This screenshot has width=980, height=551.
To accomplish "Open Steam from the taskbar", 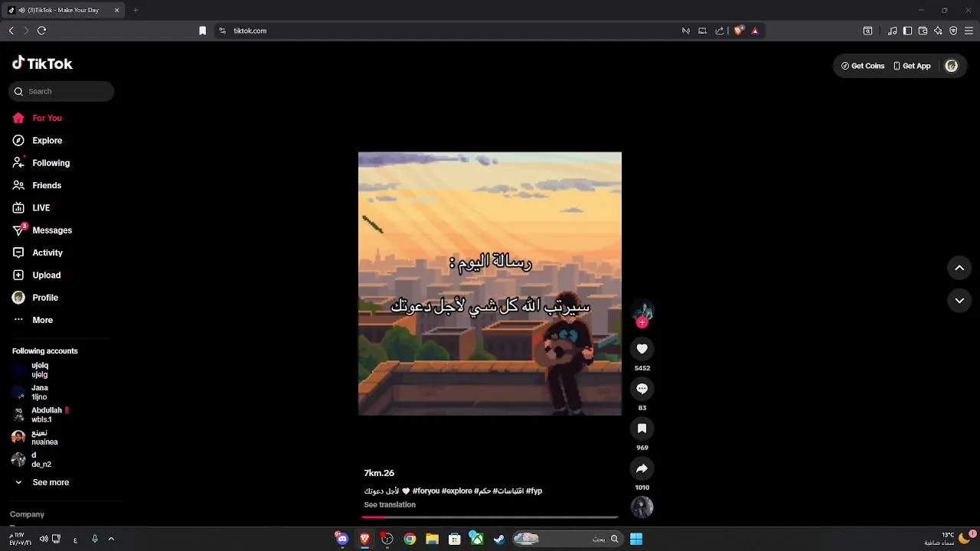I will tap(499, 539).
